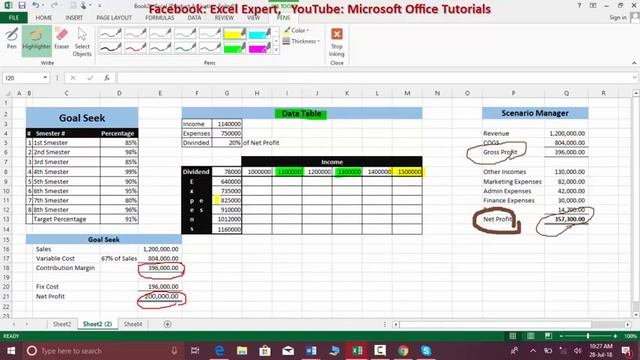
Task: Switch to the PAGE LAYOUT tab
Action: point(114,18)
